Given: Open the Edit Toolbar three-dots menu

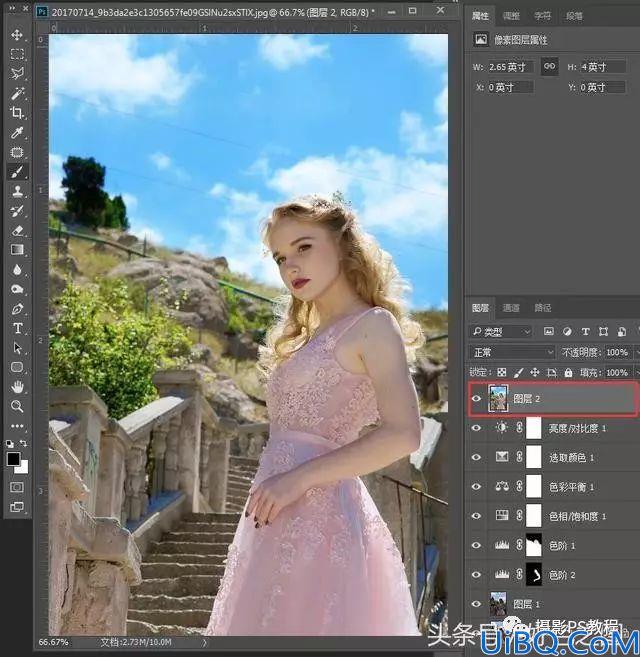Looking at the screenshot, I should tap(17, 426).
